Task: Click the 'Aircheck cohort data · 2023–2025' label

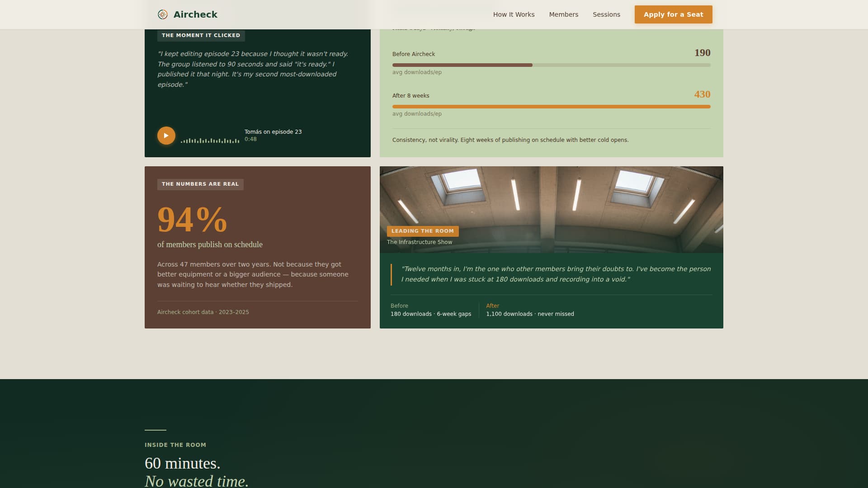Action: [x=203, y=312]
